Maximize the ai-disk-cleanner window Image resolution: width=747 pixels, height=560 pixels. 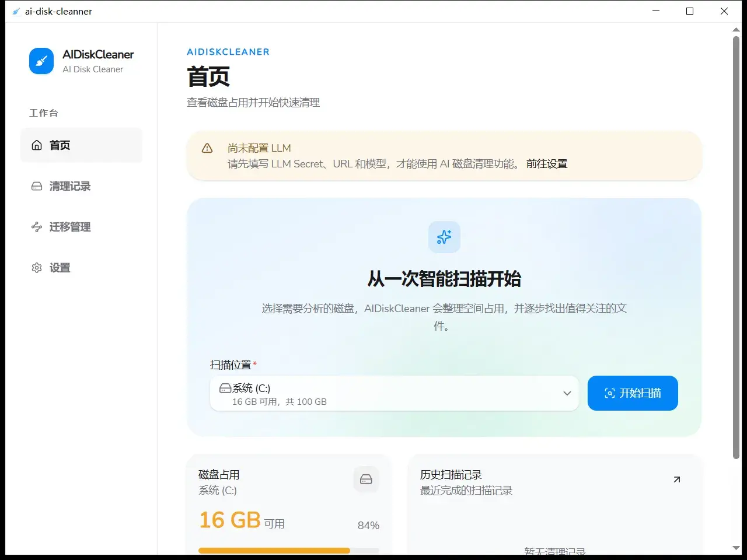click(690, 11)
